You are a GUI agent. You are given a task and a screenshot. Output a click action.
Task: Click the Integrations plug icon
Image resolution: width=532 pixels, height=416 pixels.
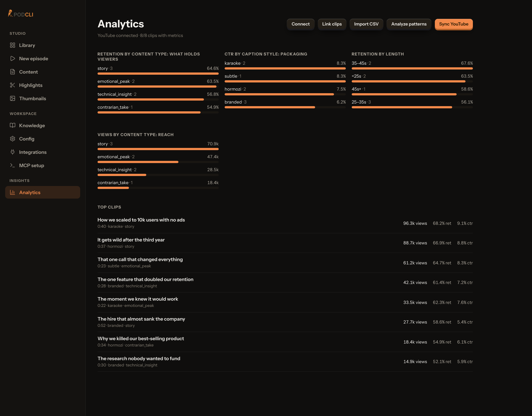12,152
